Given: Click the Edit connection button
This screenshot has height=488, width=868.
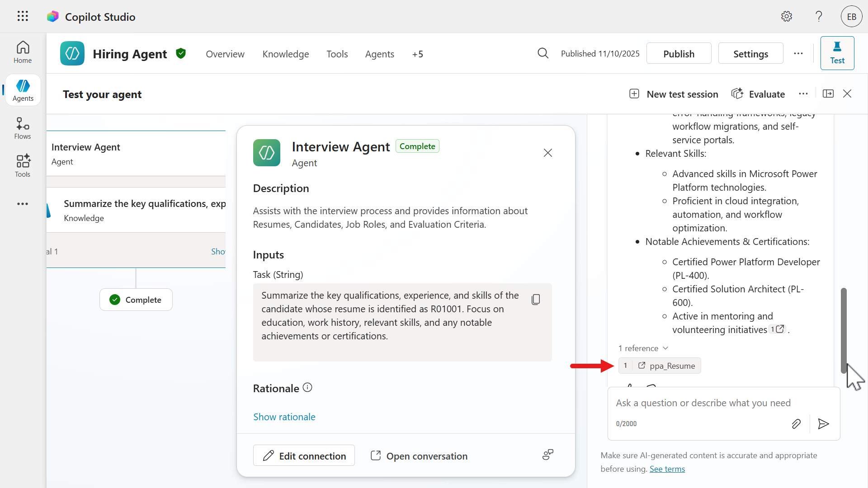Looking at the screenshot, I should click(304, 456).
